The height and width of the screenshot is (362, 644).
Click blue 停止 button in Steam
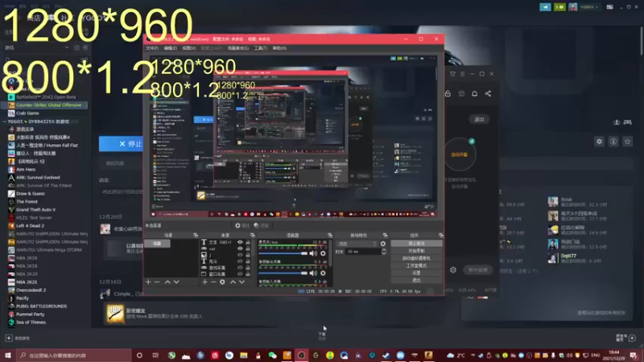tap(122, 144)
